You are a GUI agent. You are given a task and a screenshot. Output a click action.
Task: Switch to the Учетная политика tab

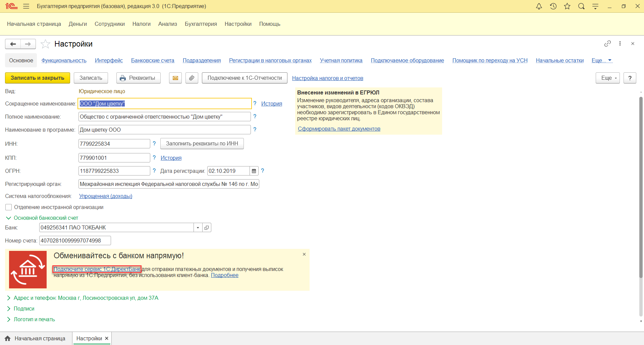point(341,61)
